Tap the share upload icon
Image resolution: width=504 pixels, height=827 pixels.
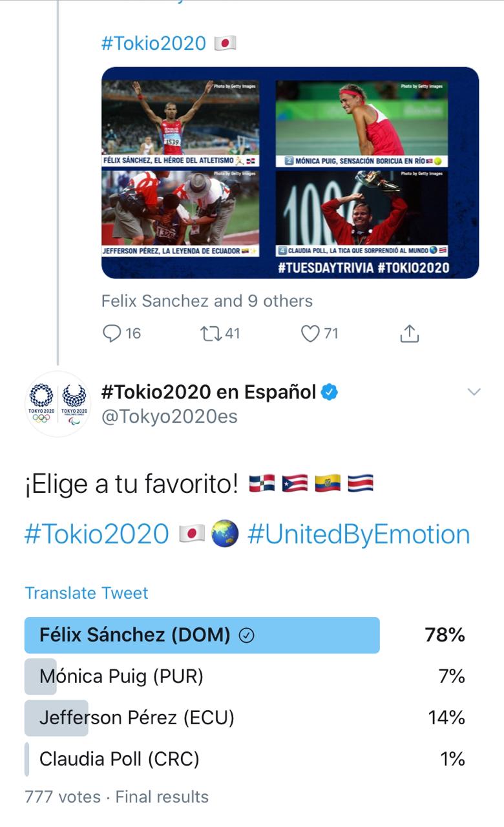click(410, 333)
